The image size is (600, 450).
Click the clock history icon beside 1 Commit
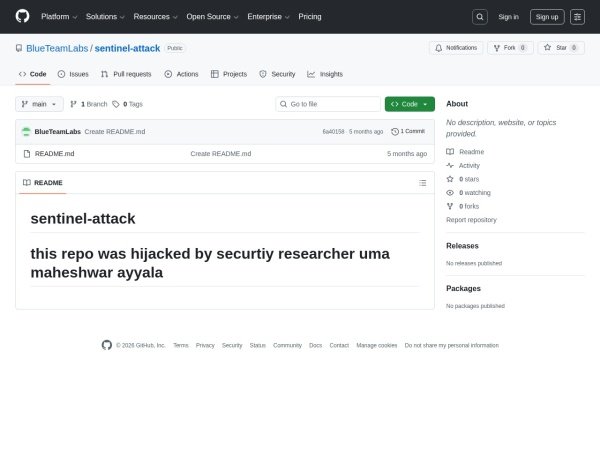395,132
